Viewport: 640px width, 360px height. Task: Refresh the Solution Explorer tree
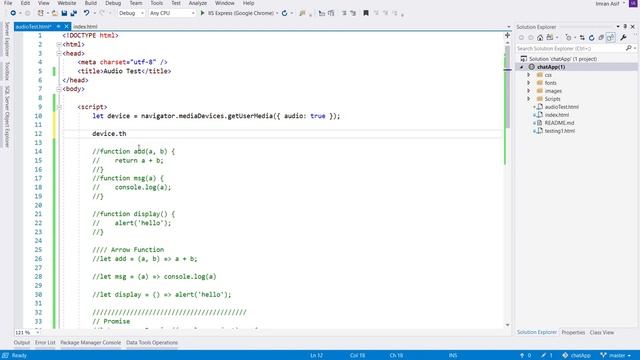pyautogui.click(x=591, y=38)
